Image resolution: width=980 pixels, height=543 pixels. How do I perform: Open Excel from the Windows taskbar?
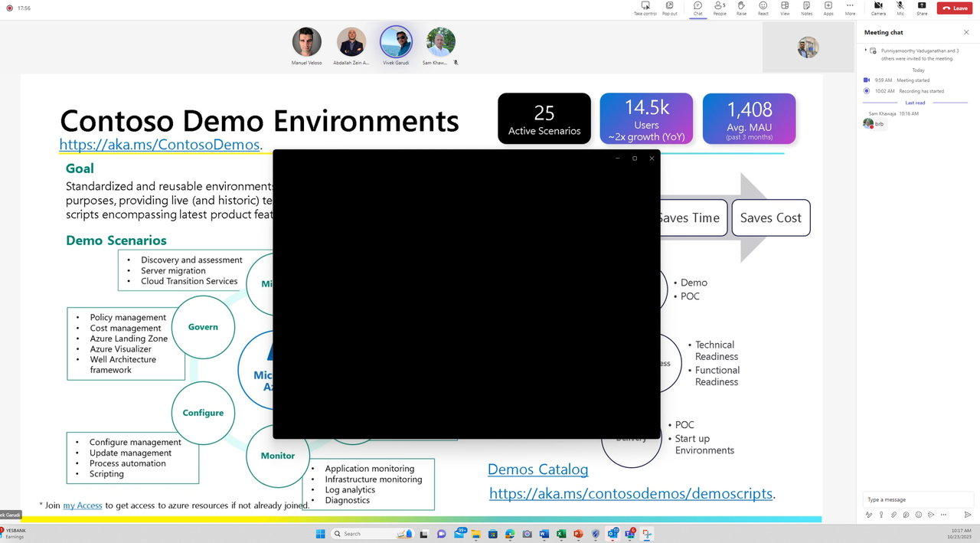pyautogui.click(x=561, y=534)
